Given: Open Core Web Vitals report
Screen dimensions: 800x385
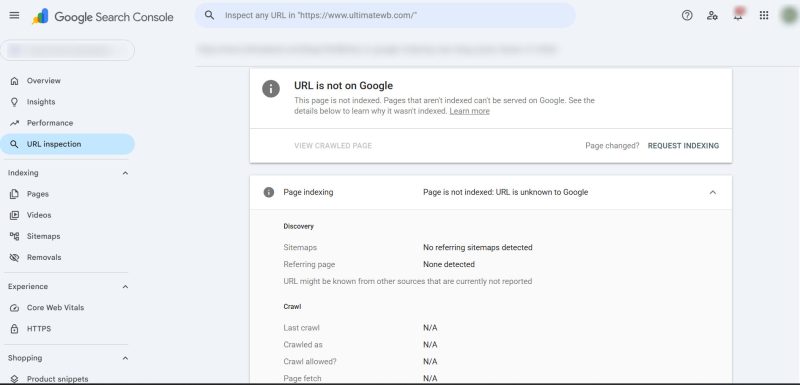Looking at the screenshot, I should (67, 307).
